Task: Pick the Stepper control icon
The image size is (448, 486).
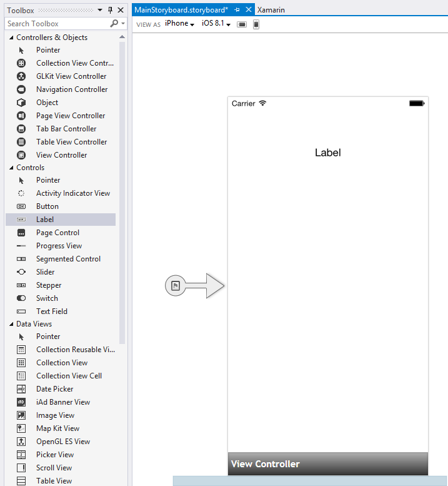Action: (21, 285)
